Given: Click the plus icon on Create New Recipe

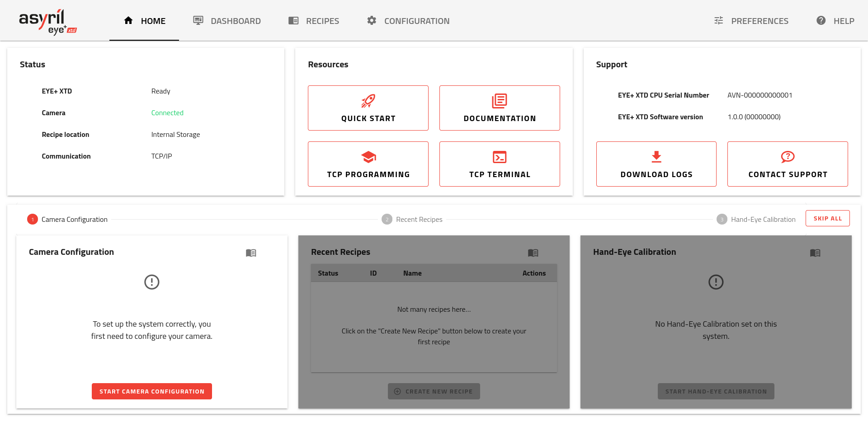Looking at the screenshot, I should [397, 391].
